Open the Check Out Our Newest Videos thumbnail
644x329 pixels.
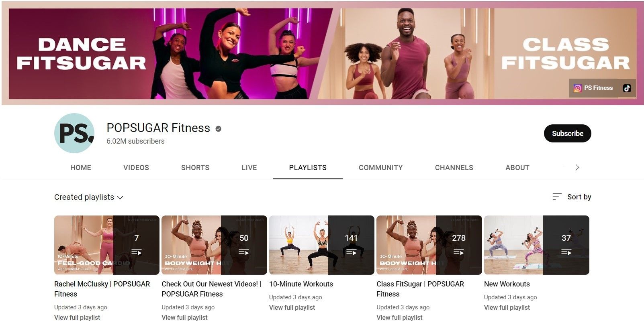(x=214, y=245)
